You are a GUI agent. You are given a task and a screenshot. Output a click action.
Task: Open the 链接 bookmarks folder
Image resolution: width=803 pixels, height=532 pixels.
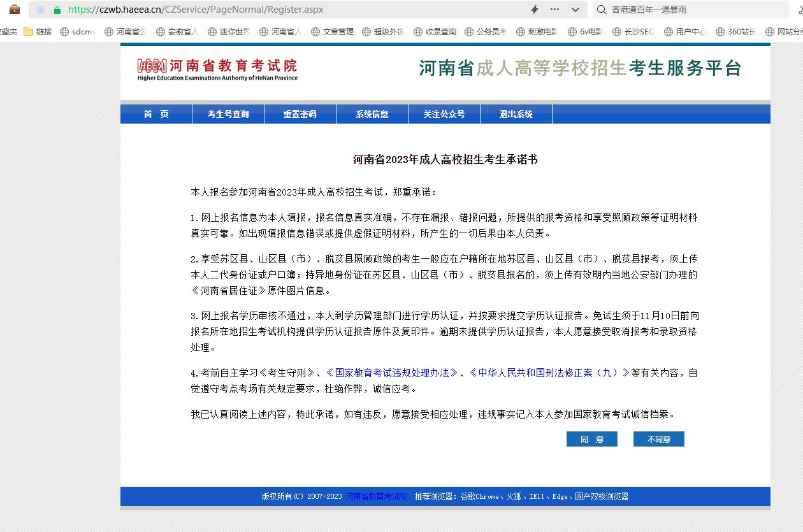coord(38,31)
